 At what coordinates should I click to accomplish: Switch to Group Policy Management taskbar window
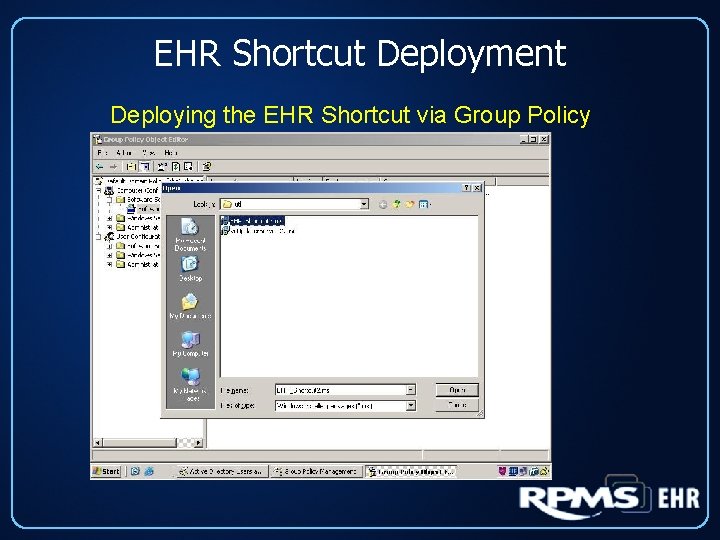316,471
